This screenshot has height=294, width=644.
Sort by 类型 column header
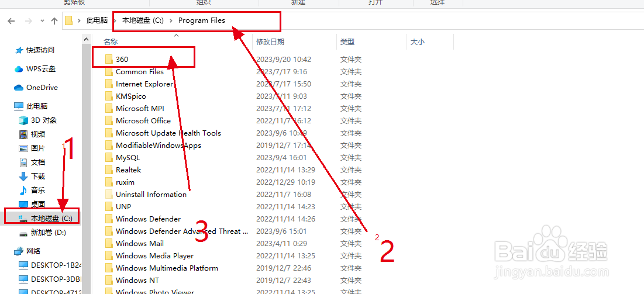coord(347,42)
